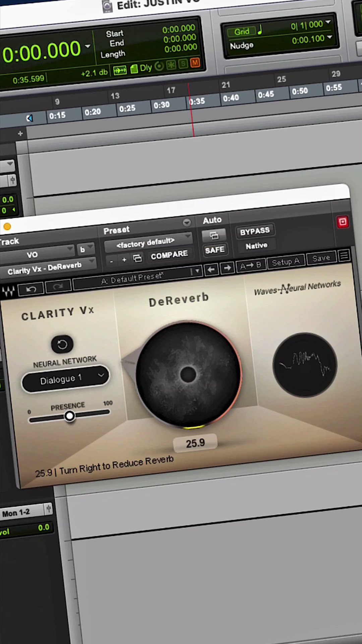Toggle the COMPARE button

[169, 255]
